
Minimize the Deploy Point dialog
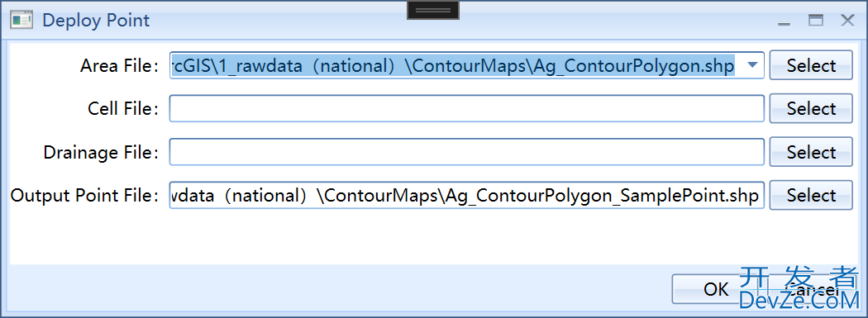[x=783, y=21]
